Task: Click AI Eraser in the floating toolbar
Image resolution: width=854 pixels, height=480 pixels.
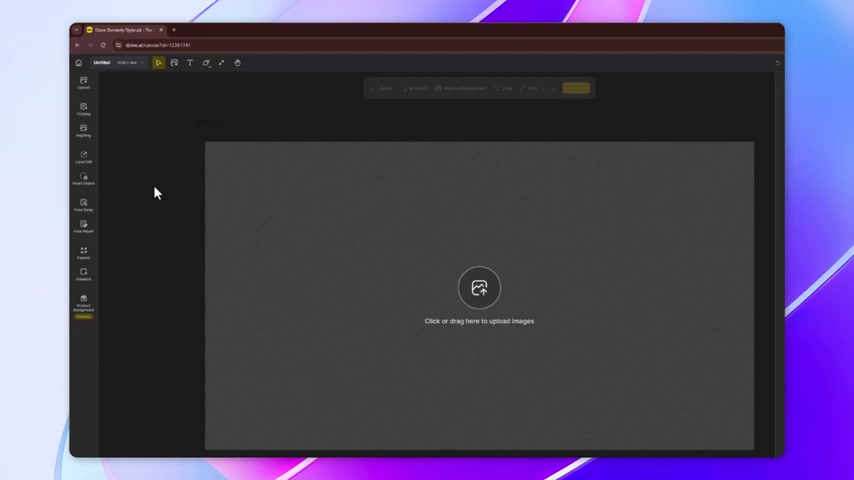Action: click(x=415, y=88)
